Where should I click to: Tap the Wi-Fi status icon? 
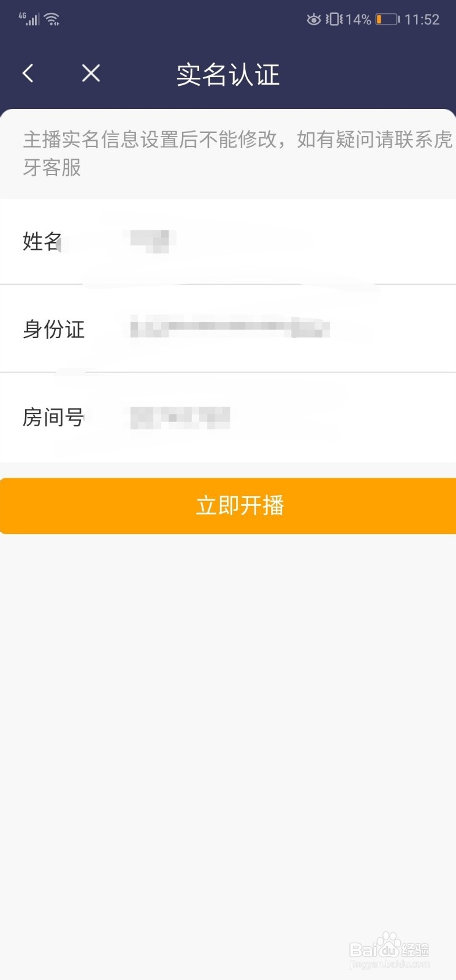52,19
